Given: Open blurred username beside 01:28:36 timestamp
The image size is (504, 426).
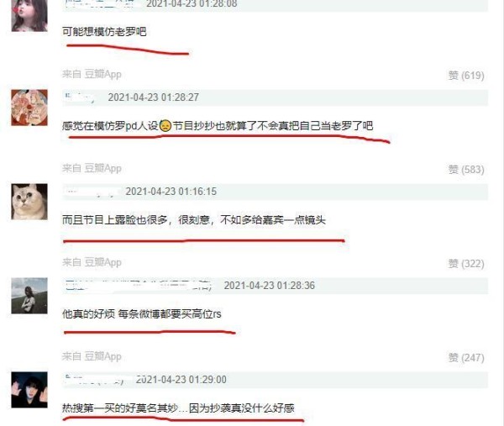Looking at the screenshot, I should 139,286.
